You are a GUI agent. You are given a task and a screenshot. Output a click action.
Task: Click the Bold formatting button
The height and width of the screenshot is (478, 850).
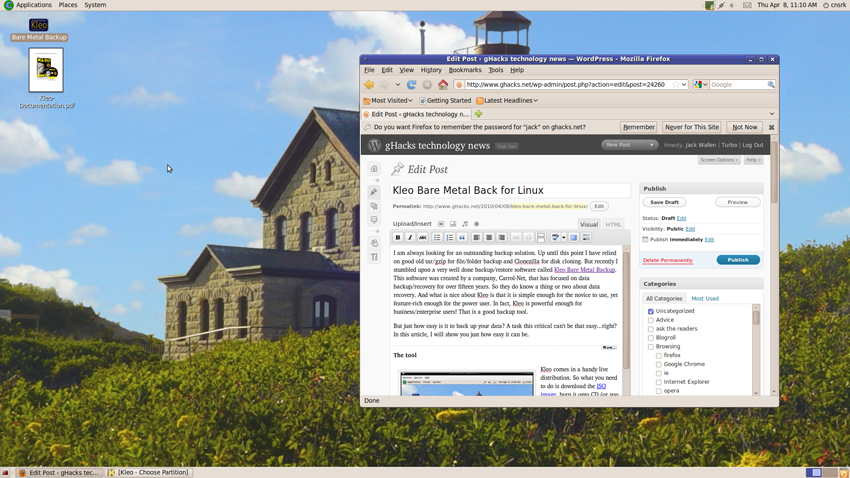pos(398,238)
